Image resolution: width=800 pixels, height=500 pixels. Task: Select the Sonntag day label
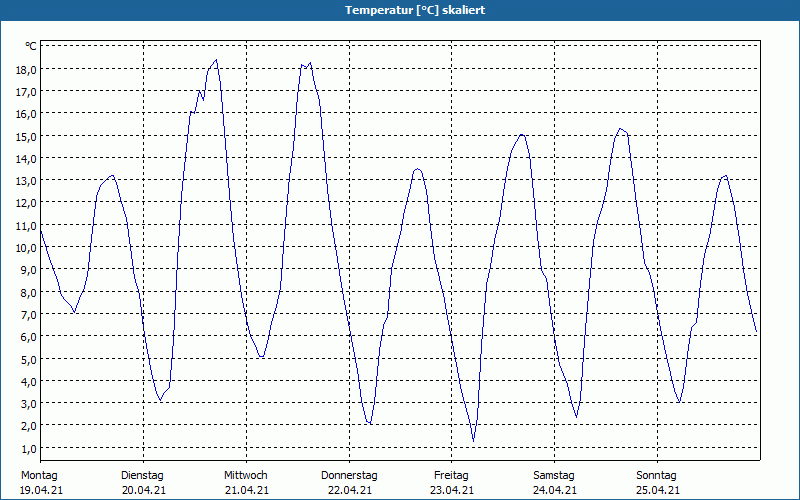[x=657, y=475]
